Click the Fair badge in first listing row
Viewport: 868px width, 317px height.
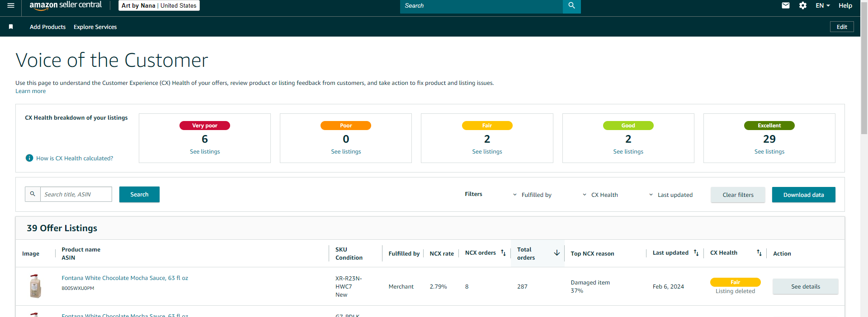pos(735,282)
